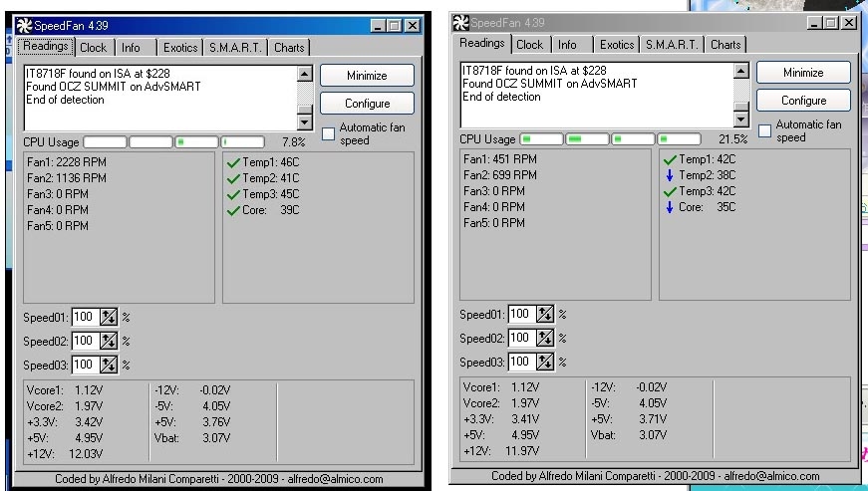Click Temp2 blue down arrow in right window

pos(670,175)
